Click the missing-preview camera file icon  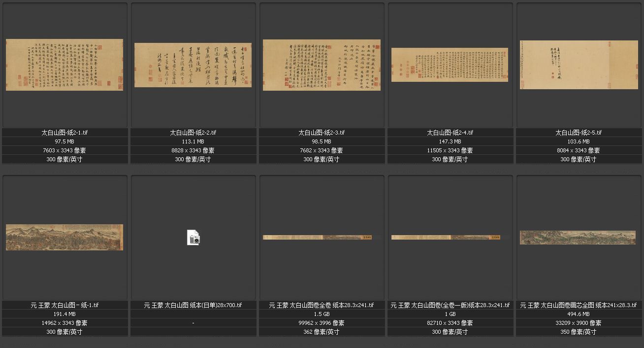pyautogui.click(x=193, y=238)
